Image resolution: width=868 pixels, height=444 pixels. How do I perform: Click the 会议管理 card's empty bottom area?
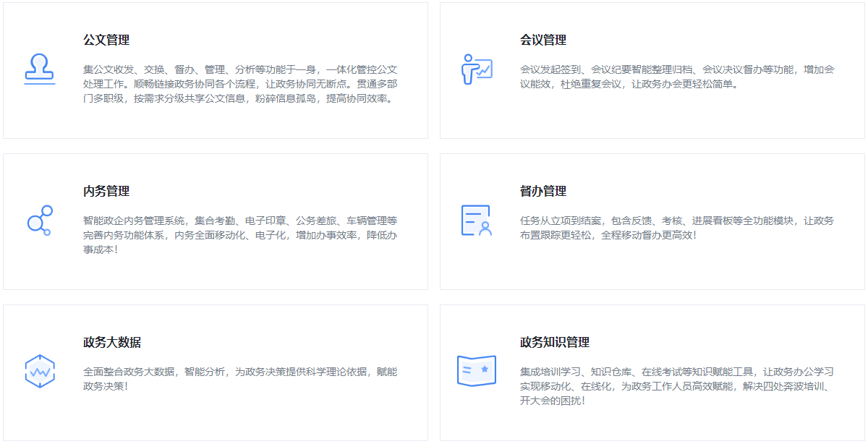(x=651, y=119)
